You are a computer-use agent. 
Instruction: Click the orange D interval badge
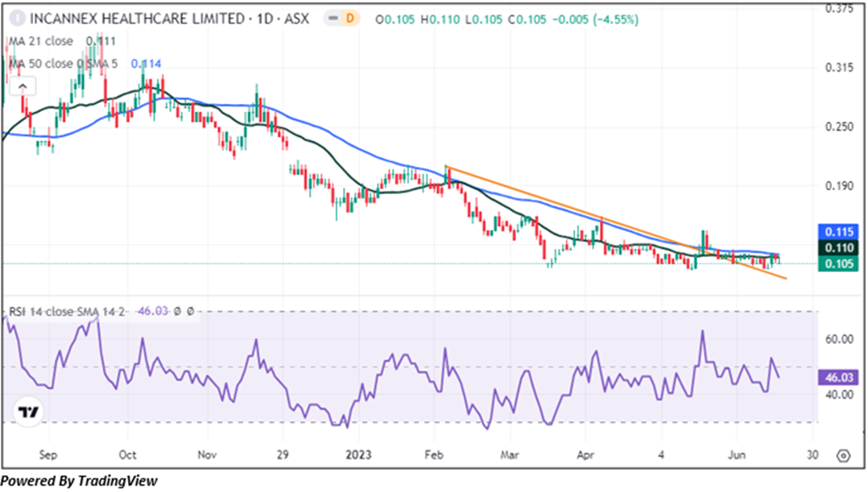tap(349, 19)
